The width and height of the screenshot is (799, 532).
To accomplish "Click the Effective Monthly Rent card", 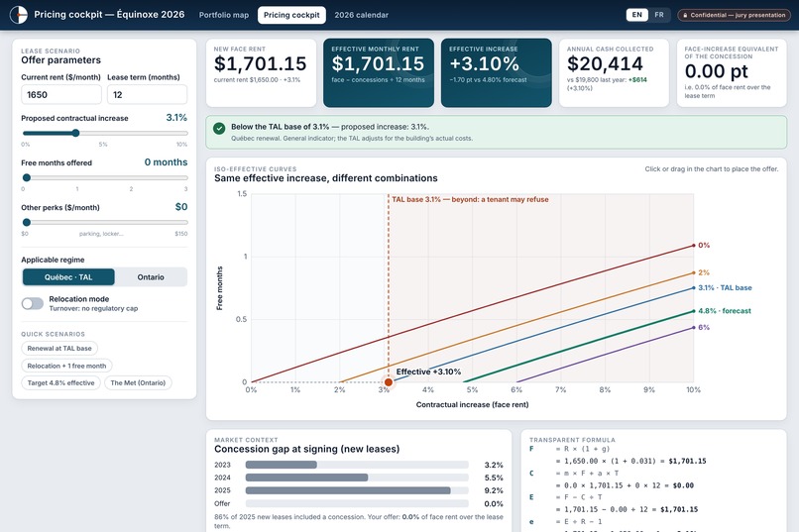I will tap(379, 72).
